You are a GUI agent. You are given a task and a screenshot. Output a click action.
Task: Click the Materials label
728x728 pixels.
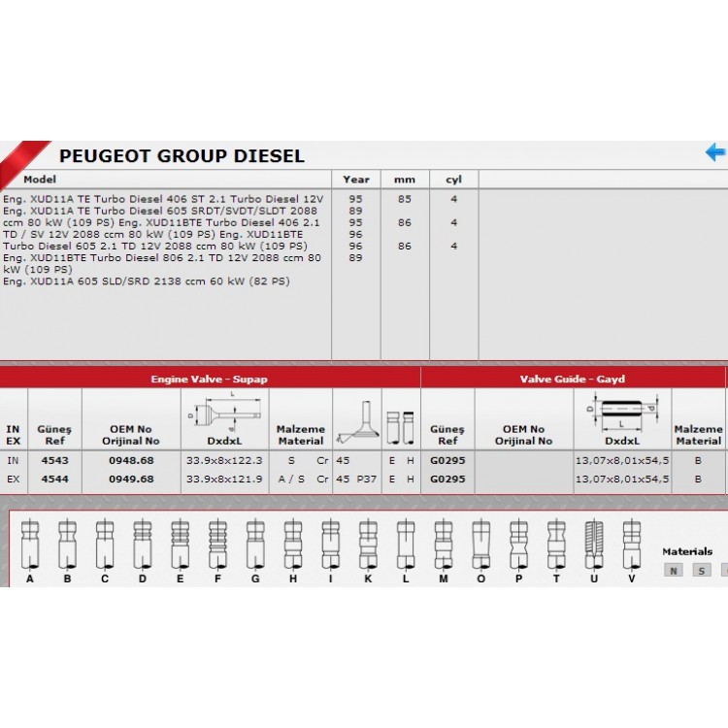point(687,551)
